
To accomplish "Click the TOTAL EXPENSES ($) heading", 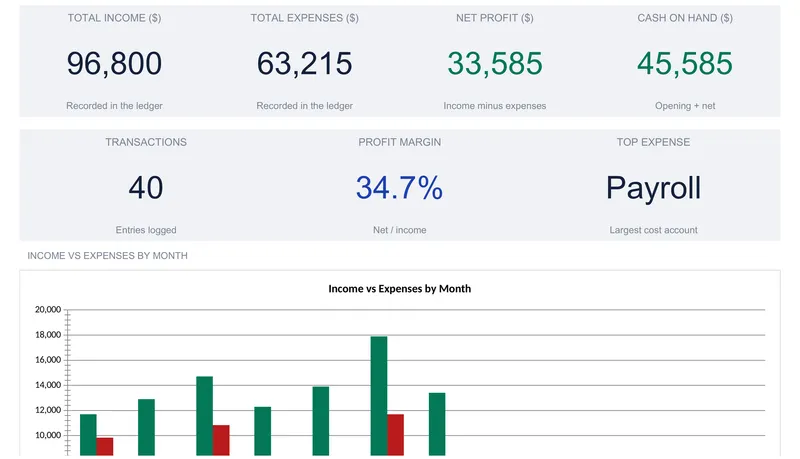I will [x=305, y=18].
